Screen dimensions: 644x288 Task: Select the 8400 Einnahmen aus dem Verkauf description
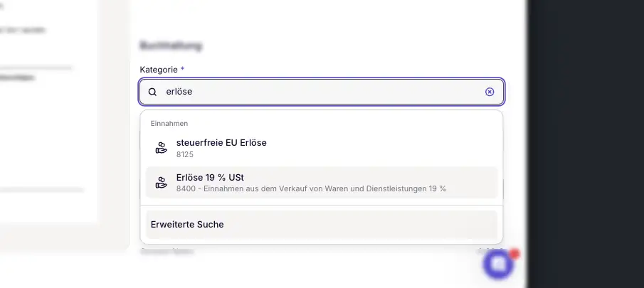pos(311,188)
